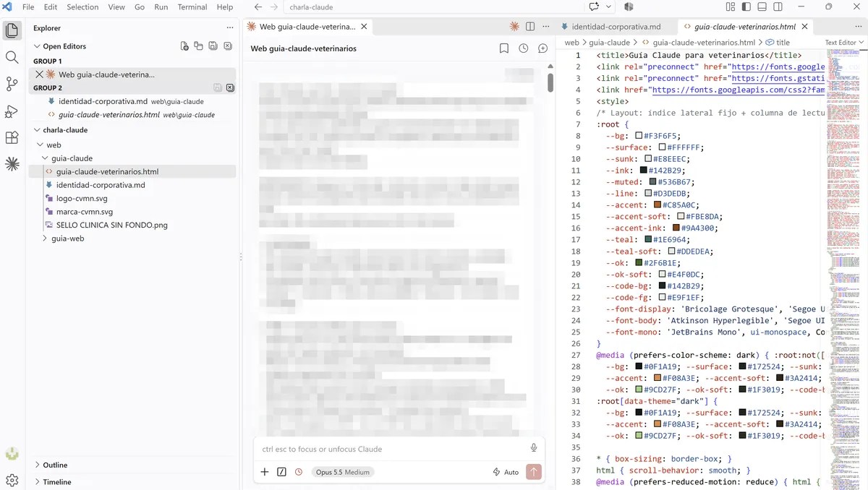
Task: Focus the Claude message input field
Action: coord(391,449)
